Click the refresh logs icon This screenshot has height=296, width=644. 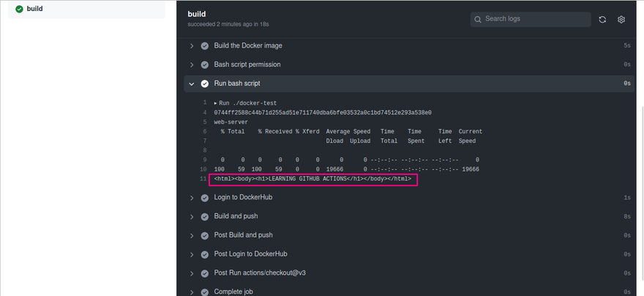pos(602,19)
